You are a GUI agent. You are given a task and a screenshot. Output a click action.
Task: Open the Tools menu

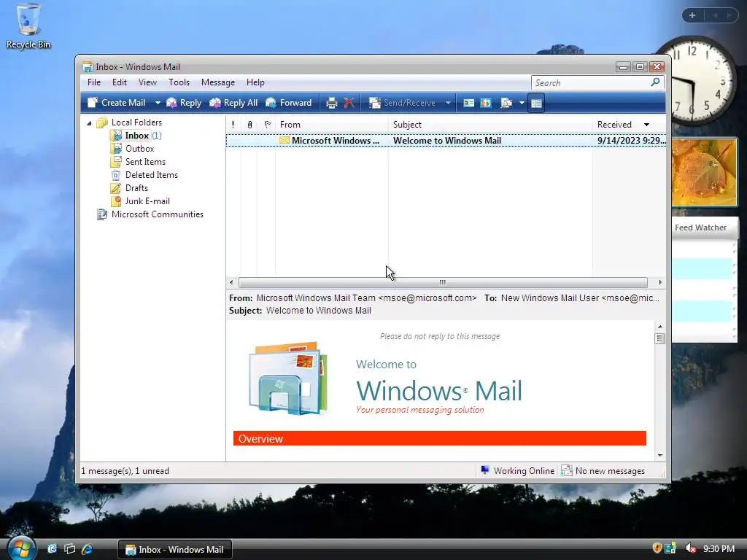(x=179, y=82)
